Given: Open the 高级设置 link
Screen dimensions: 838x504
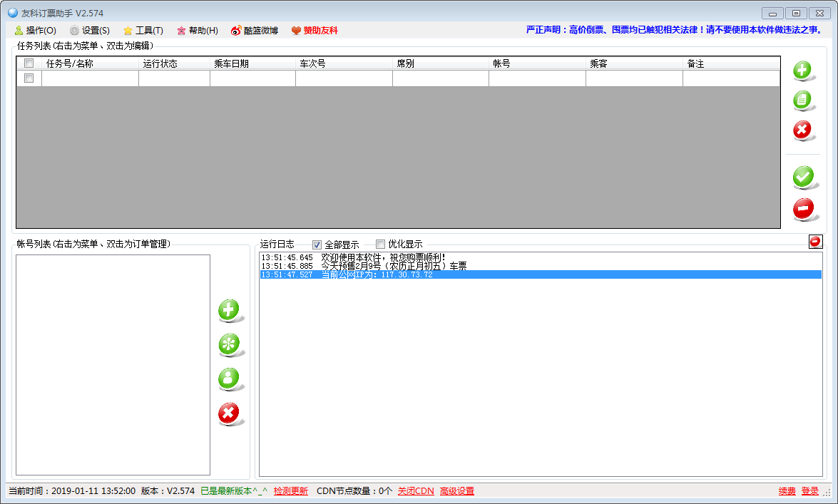Looking at the screenshot, I should pos(457,490).
